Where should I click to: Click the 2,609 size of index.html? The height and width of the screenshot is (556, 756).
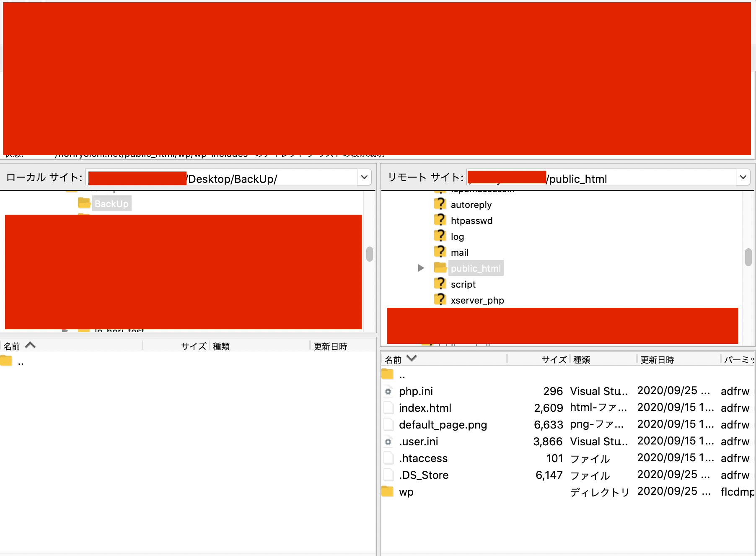pos(549,408)
